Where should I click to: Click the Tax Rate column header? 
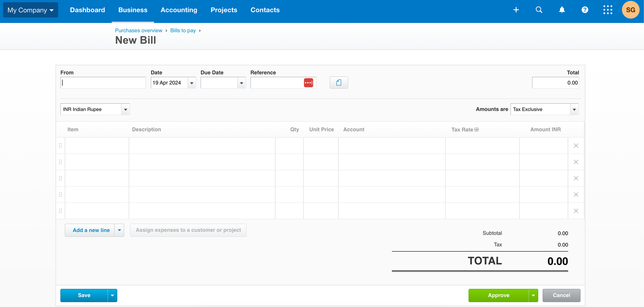coord(462,130)
